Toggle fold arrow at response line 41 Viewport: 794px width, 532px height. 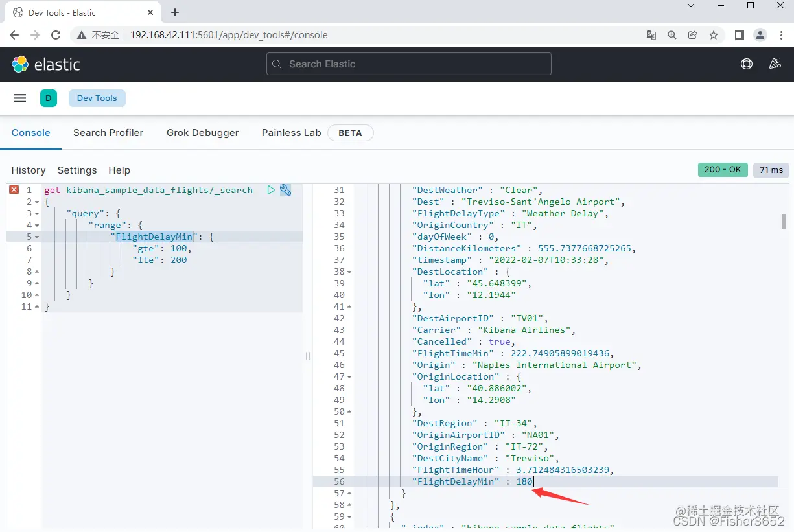point(350,307)
